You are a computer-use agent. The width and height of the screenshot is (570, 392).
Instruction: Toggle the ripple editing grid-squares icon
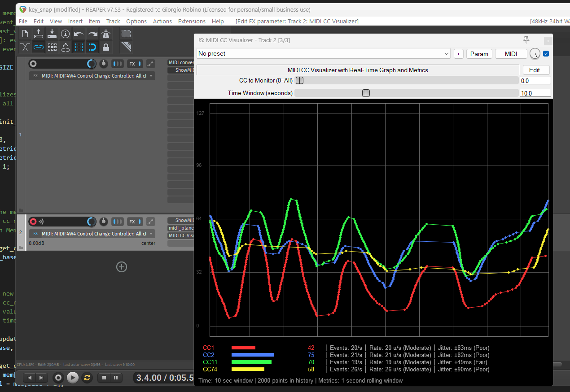click(x=52, y=47)
